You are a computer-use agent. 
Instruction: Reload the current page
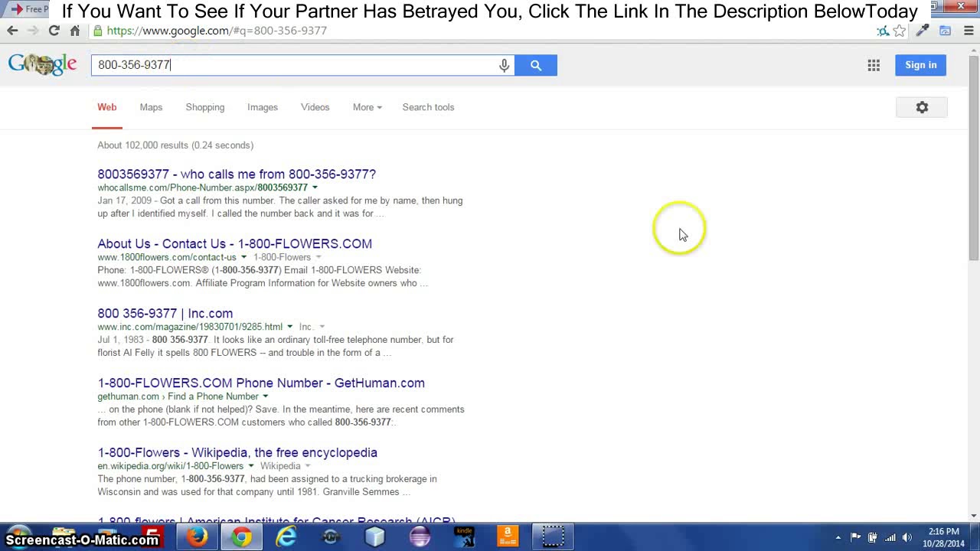(54, 31)
